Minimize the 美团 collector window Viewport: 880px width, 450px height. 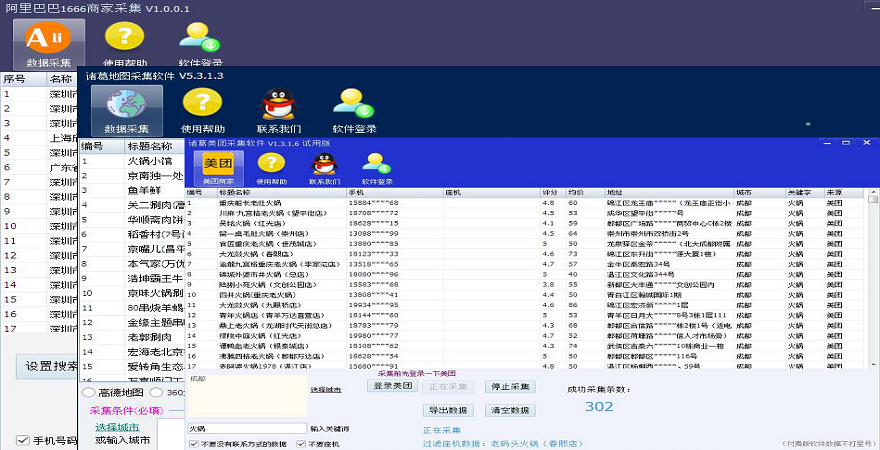point(827,143)
